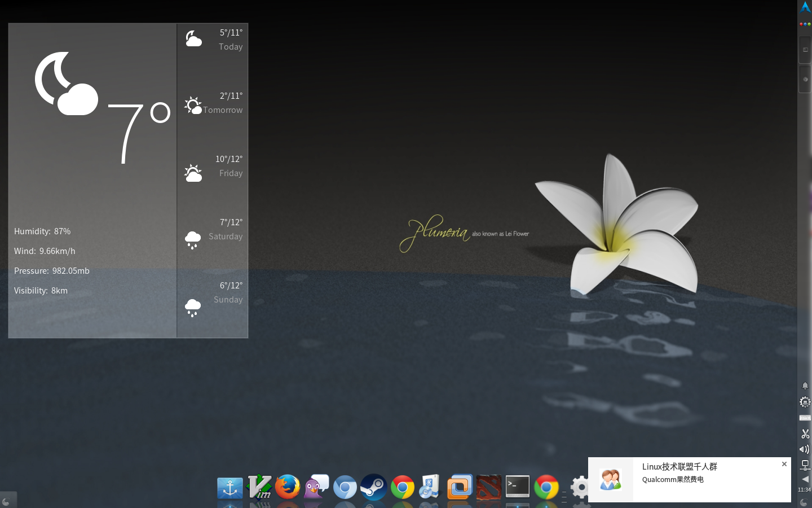
Task: Open the Linux技术联盟千人群 message notification
Action: point(689,480)
